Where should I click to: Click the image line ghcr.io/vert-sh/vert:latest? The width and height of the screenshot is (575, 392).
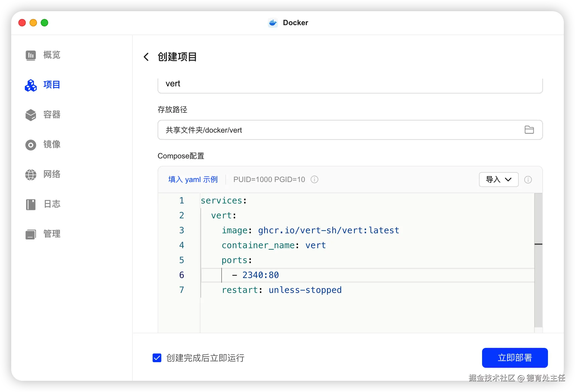tap(310, 230)
